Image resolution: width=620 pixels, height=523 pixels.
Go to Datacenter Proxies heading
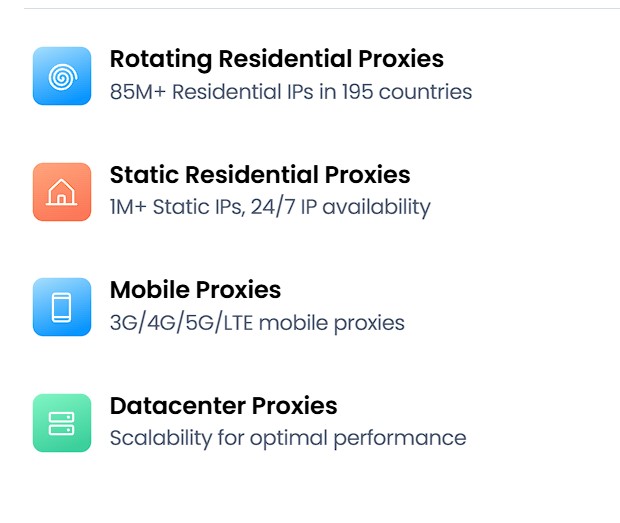point(223,406)
